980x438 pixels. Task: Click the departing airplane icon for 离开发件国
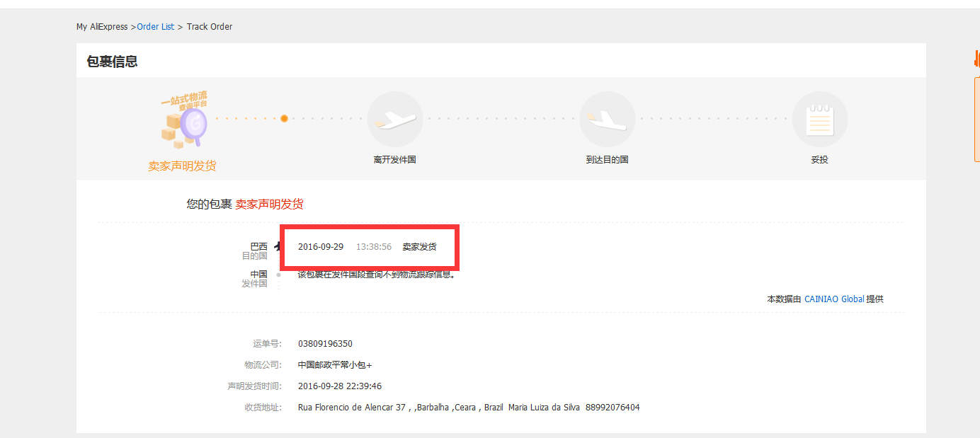[x=395, y=120]
